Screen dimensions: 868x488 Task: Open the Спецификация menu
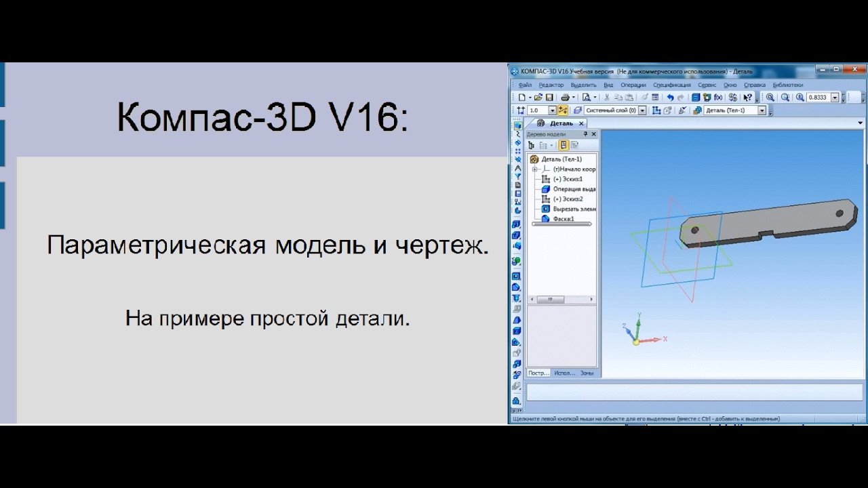pos(672,85)
